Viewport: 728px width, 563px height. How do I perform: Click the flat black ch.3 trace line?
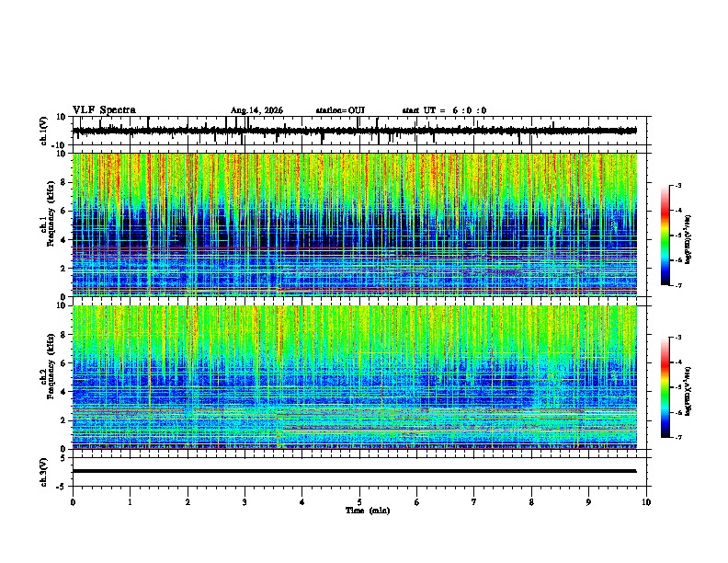pos(354,471)
